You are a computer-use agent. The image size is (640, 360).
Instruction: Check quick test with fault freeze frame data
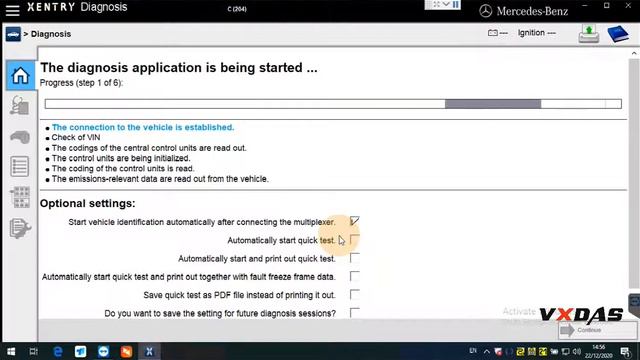point(355,276)
